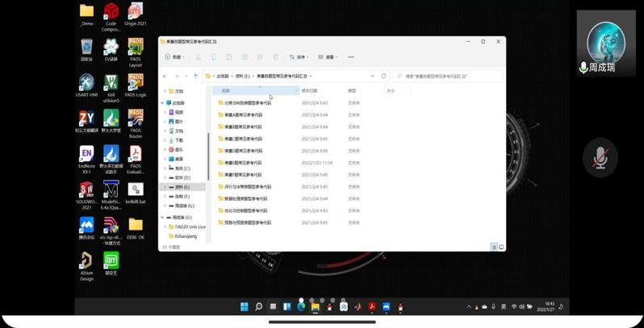This screenshot has height=328, width=644.
Task: Open Microsoft Edge from the taskbar
Action: pyautogui.click(x=301, y=307)
